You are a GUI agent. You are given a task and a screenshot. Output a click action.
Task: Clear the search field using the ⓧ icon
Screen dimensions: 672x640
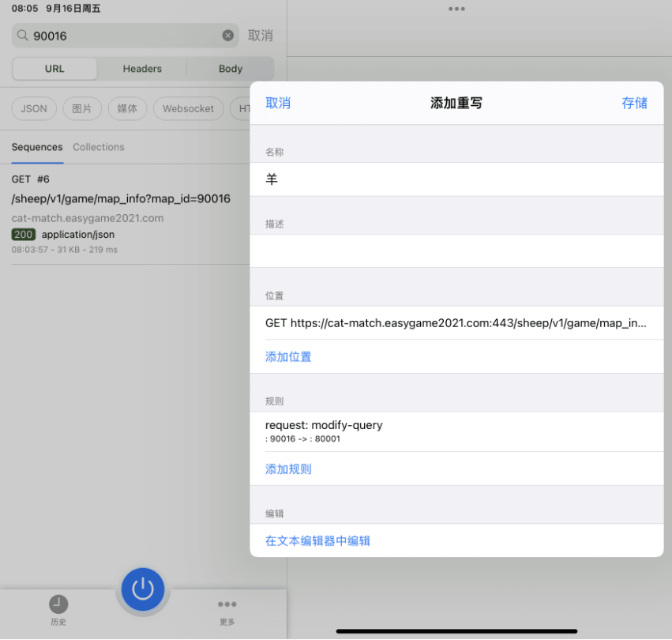(228, 35)
